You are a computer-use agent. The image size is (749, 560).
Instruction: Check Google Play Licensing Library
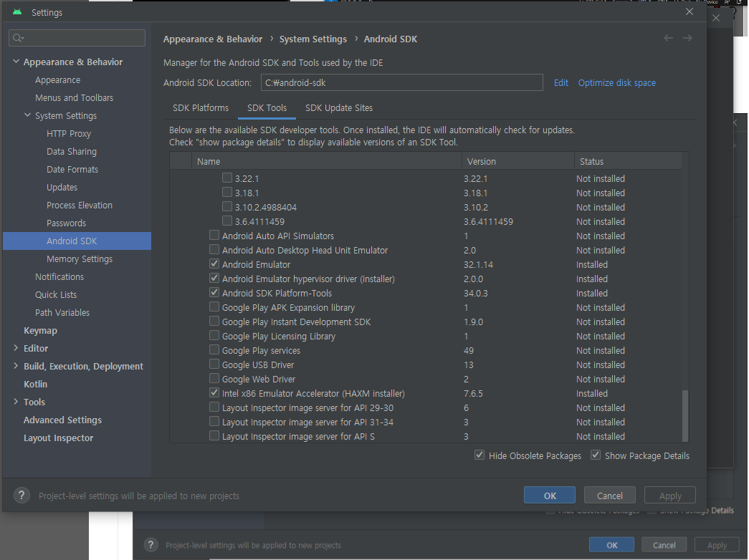214,336
